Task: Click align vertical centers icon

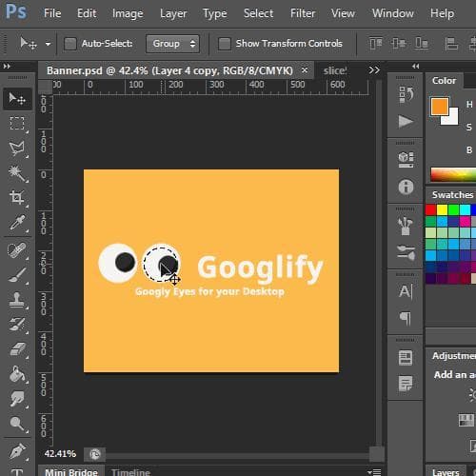Action: click(399, 44)
